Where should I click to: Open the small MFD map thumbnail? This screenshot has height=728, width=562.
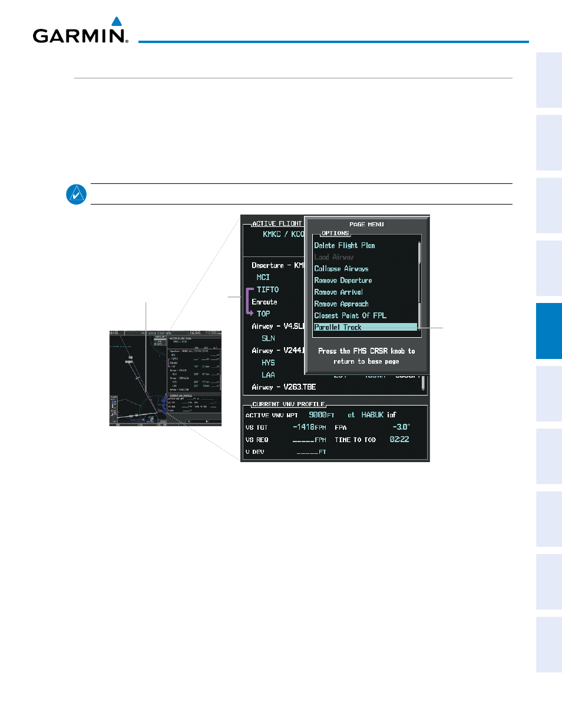pyautogui.click(x=166, y=378)
